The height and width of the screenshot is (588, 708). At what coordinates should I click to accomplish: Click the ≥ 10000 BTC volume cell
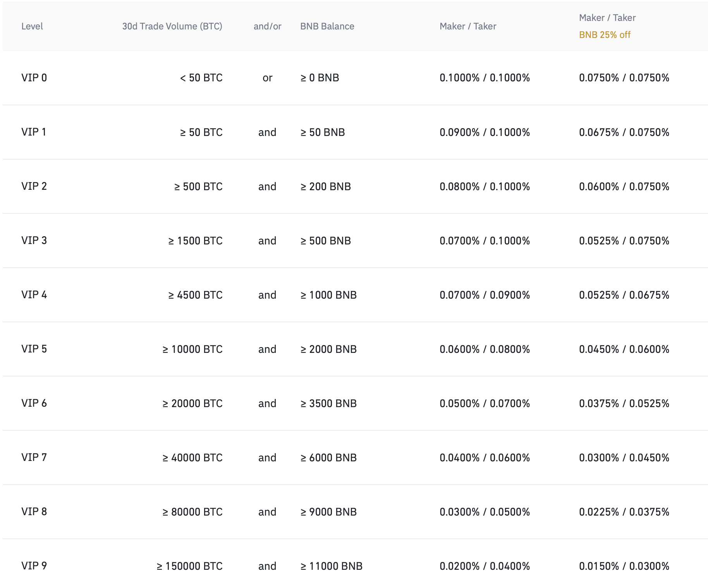click(x=192, y=349)
